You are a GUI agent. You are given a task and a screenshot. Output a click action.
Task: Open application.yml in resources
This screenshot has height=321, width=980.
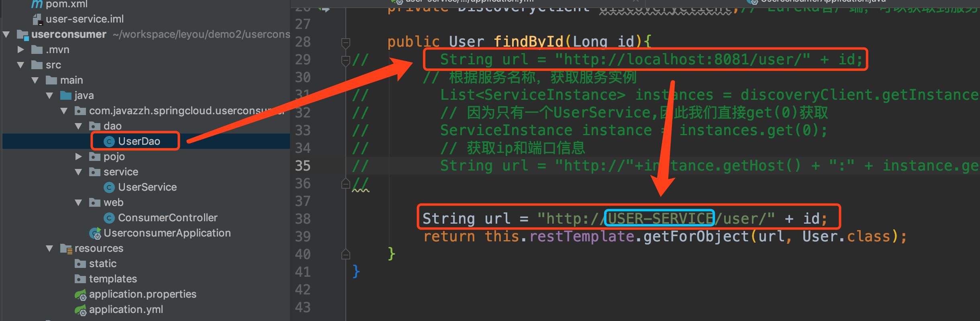pos(126,309)
